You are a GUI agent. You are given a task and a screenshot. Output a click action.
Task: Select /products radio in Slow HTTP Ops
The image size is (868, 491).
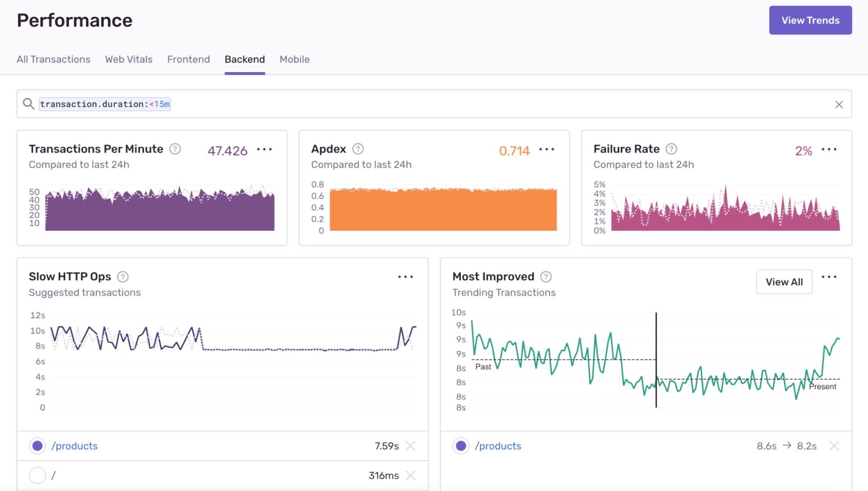(37, 446)
